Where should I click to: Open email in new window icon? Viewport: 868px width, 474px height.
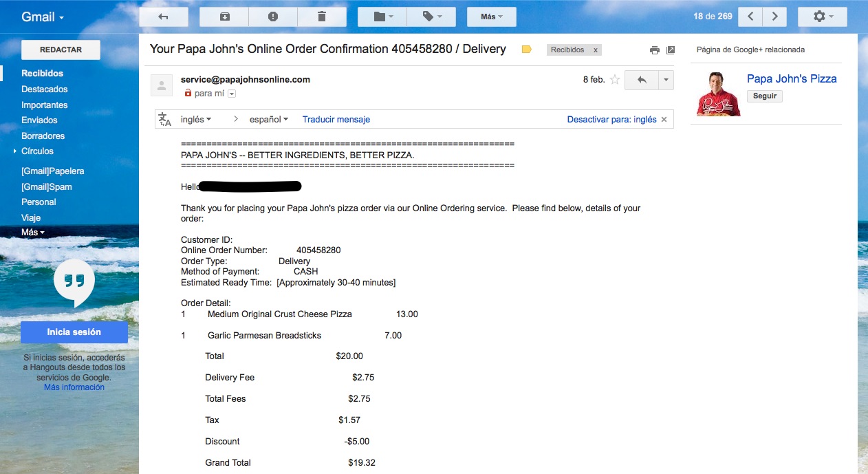click(x=671, y=50)
